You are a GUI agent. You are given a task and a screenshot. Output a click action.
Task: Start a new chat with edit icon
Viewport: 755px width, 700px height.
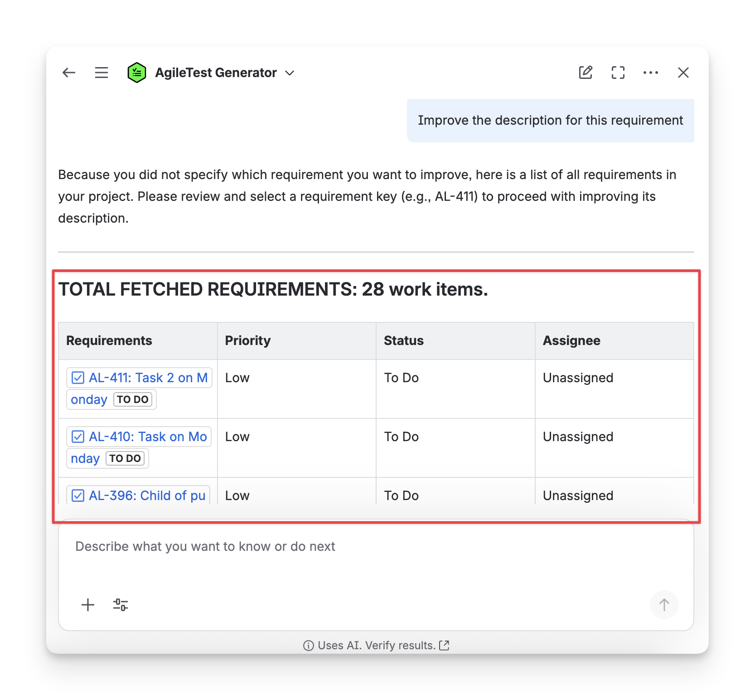click(586, 73)
